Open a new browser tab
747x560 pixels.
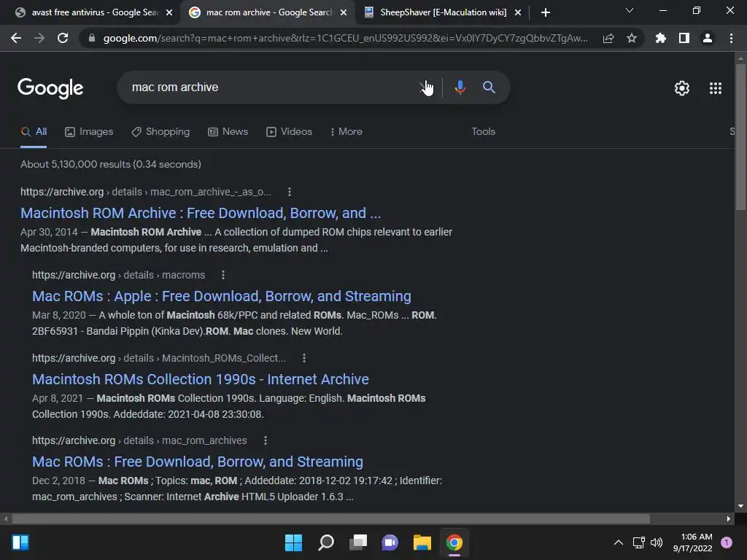[x=546, y=12]
